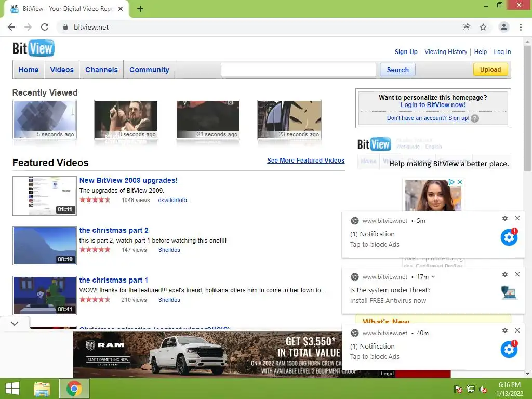Open the Videos navigation tab
The height and width of the screenshot is (399, 532).
[62, 70]
